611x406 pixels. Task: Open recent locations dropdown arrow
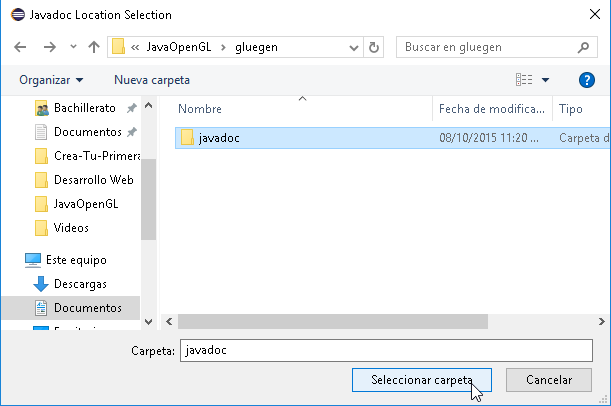[73, 47]
